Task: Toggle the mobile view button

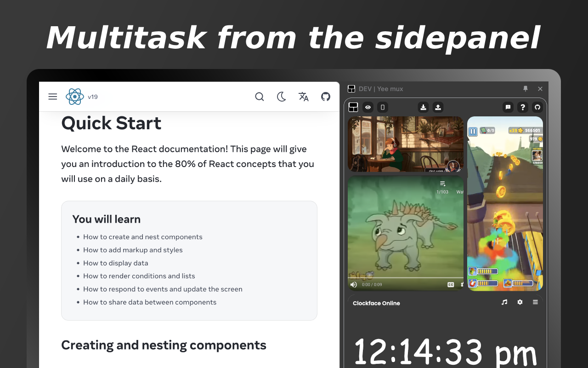Action: pyautogui.click(x=382, y=107)
